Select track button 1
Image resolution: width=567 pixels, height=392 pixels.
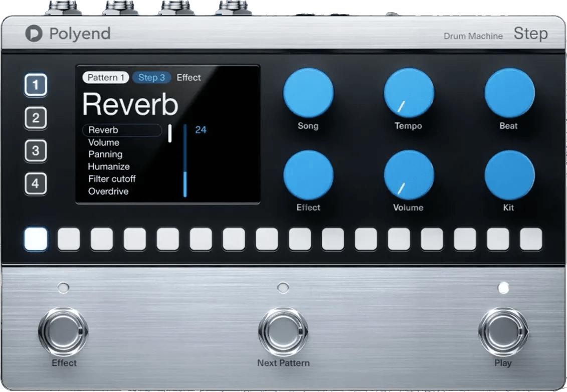click(x=36, y=86)
